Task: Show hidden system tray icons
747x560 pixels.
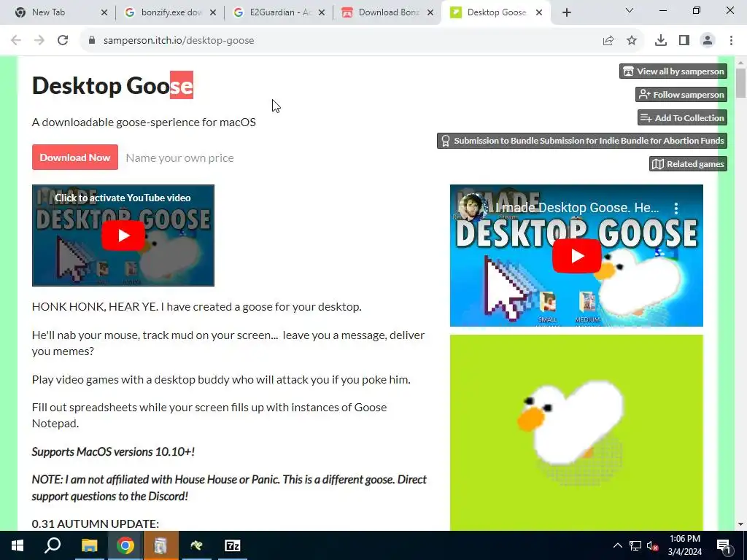Action: point(617,545)
